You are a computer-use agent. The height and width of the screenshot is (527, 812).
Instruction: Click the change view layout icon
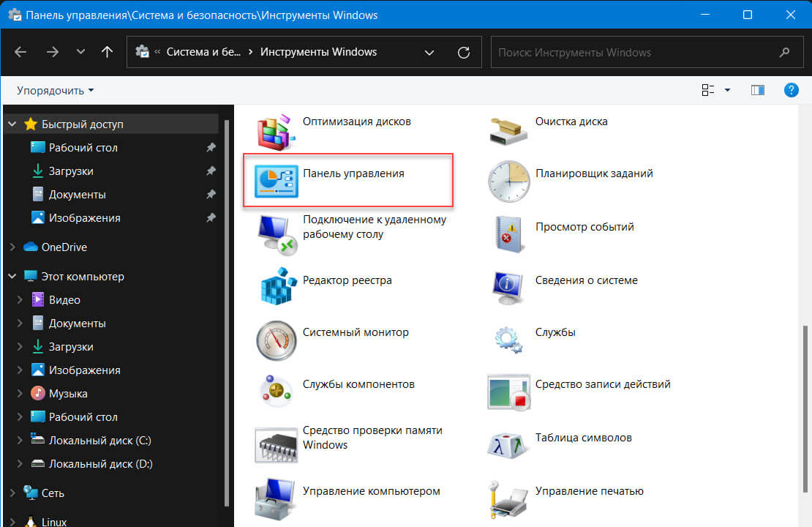[x=708, y=90]
